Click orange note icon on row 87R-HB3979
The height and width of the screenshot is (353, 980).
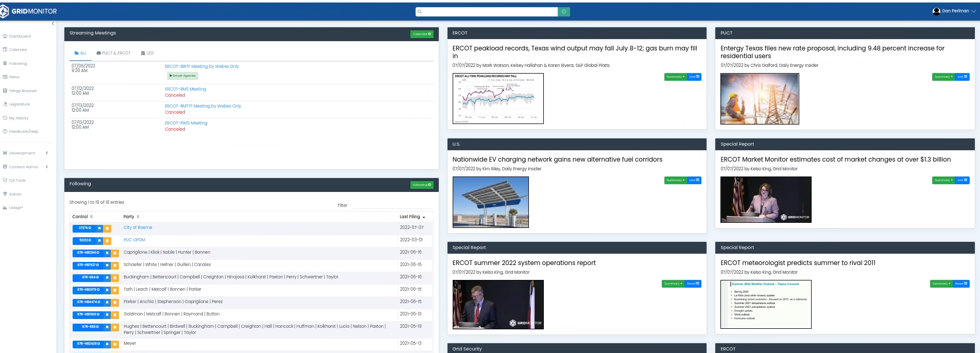point(115,290)
